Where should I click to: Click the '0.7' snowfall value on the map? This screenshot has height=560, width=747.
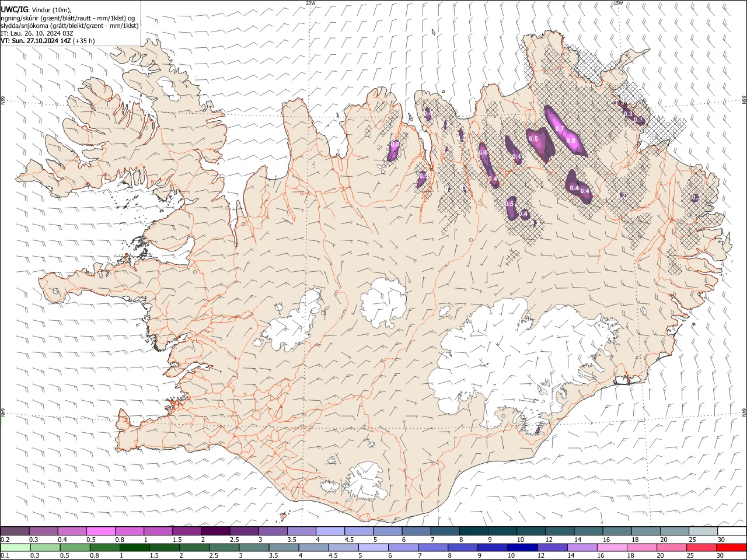[x=559, y=128]
